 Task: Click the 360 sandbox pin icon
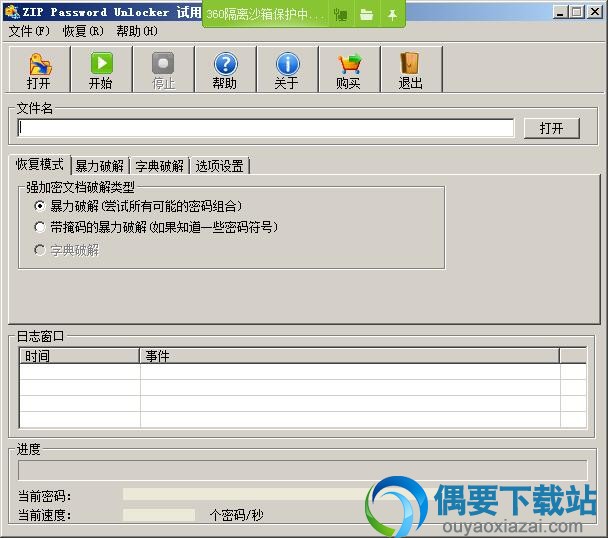click(392, 15)
